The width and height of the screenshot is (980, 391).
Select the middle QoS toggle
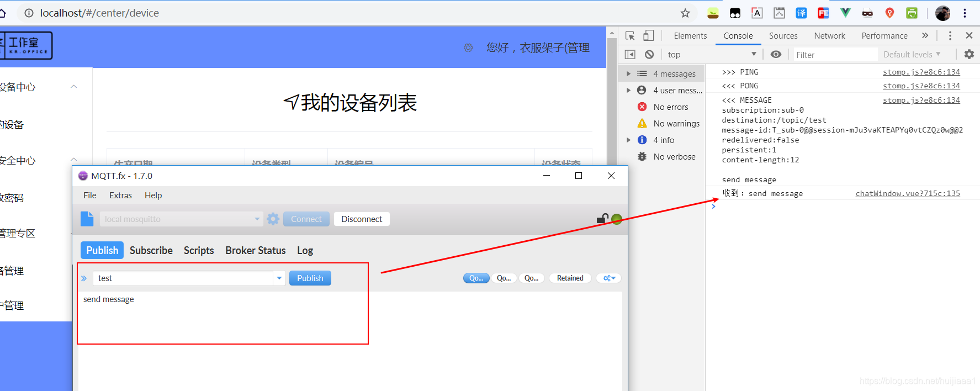point(504,278)
